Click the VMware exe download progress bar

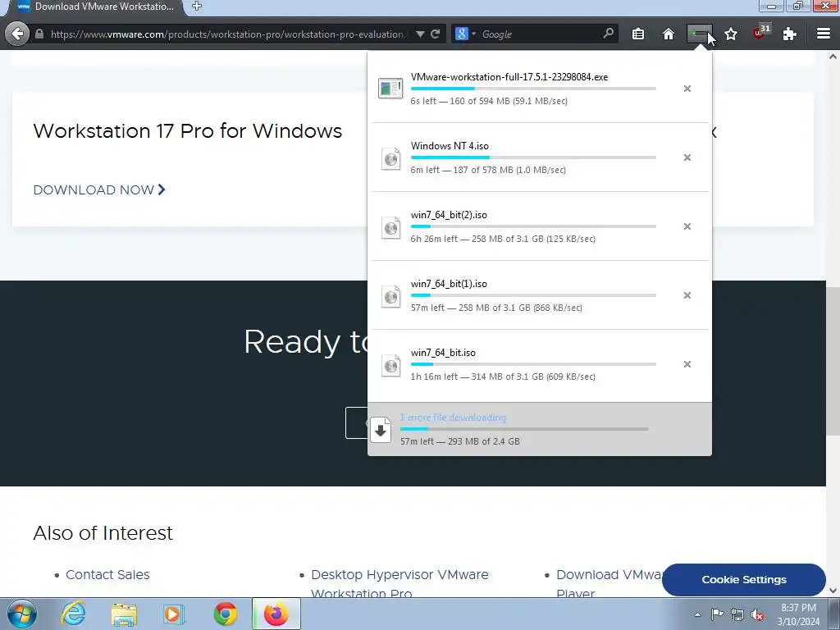click(x=533, y=89)
